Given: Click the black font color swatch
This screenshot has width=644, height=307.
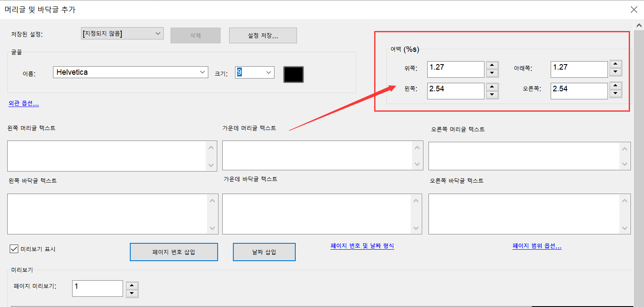Looking at the screenshot, I should click(x=293, y=74).
